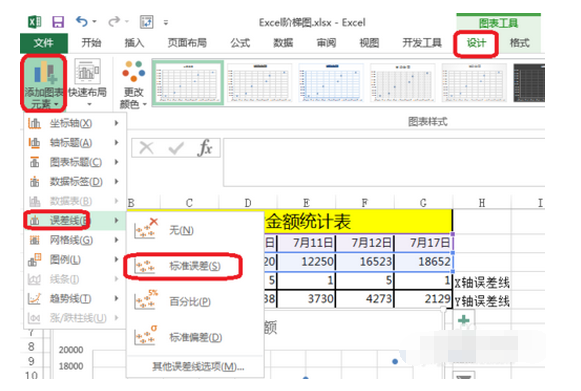
Task: Select the first chart style thumbnail
Action: (188, 82)
